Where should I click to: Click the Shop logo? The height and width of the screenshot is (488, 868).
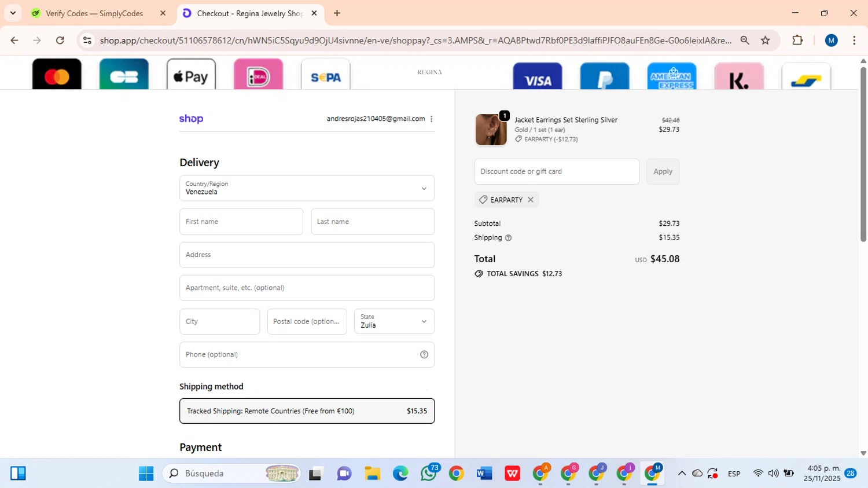[x=191, y=119]
